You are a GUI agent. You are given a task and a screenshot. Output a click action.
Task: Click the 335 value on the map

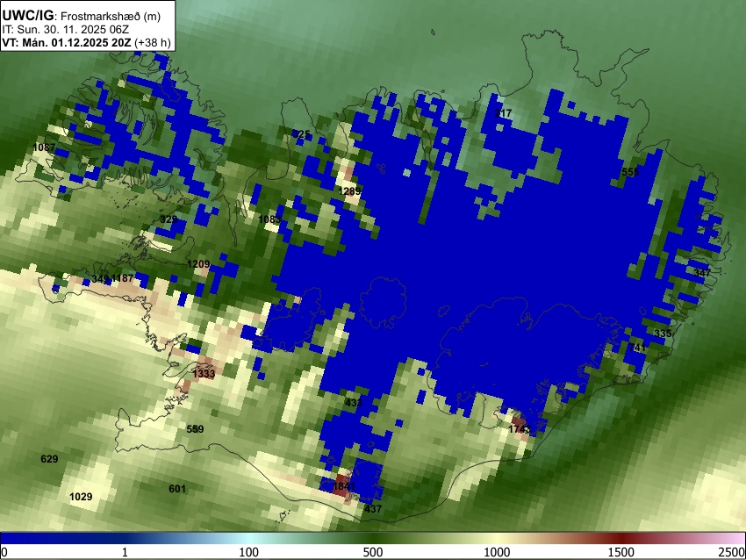(x=663, y=334)
